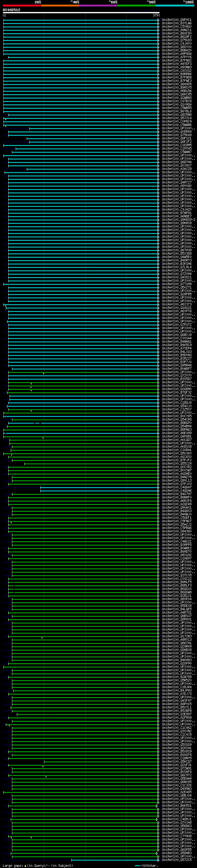Click the purple ~60% identity legend segment
The width and height of the screenshot is (197, 868).
(98, 6)
